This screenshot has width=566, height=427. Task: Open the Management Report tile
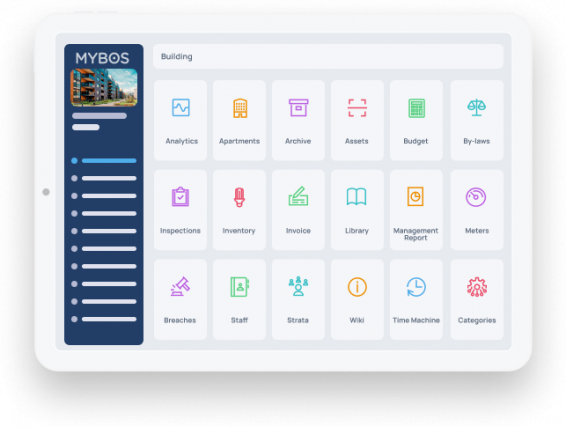click(x=416, y=210)
